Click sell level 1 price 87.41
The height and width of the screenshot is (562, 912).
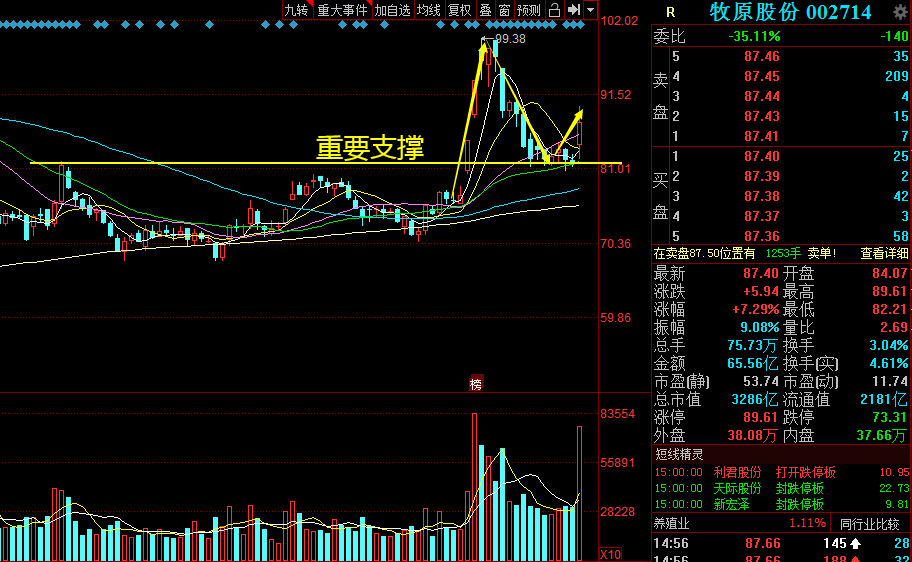point(762,136)
